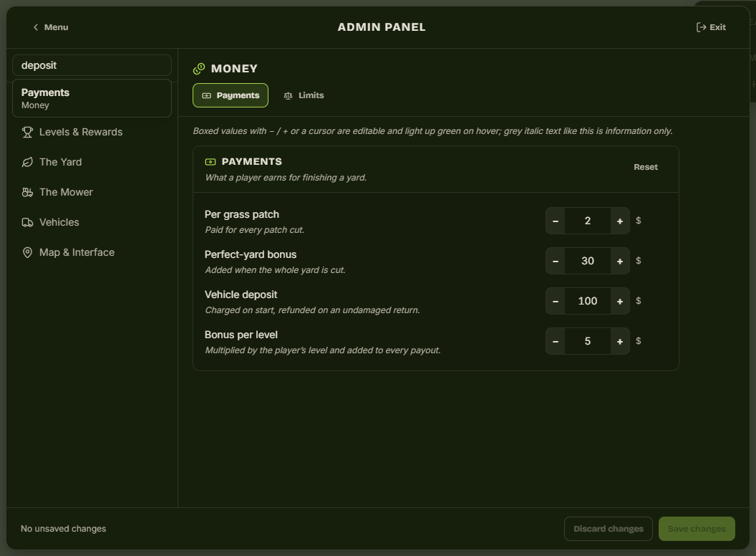The height and width of the screenshot is (556, 756).
Task: Click the banknote icon beside PAYMENTS card title
Action: [x=210, y=162]
